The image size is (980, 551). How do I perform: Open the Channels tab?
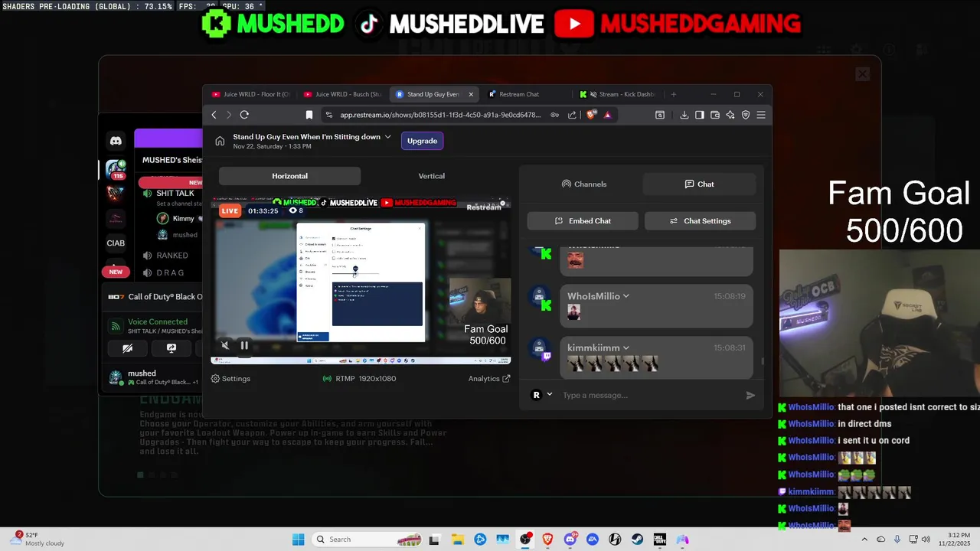click(584, 184)
